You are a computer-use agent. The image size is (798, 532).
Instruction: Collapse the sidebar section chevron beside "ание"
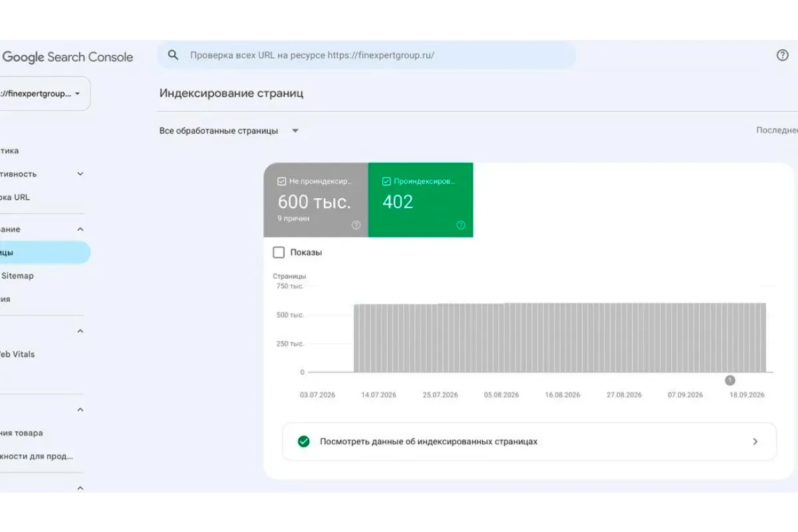[x=80, y=229]
